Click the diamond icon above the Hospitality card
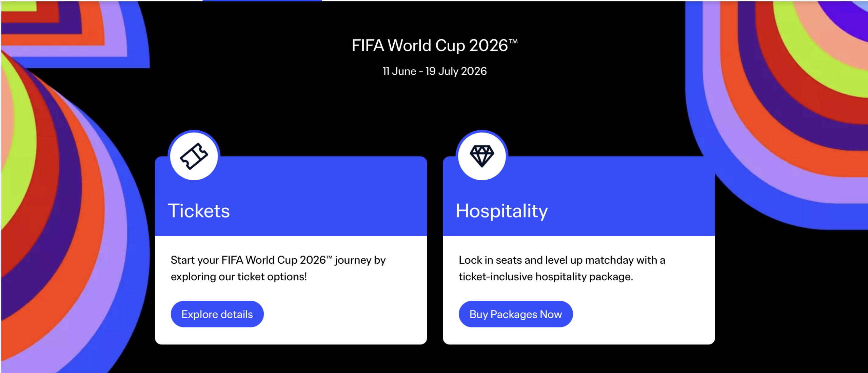This screenshot has height=373, width=868. (x=482, y=155)
